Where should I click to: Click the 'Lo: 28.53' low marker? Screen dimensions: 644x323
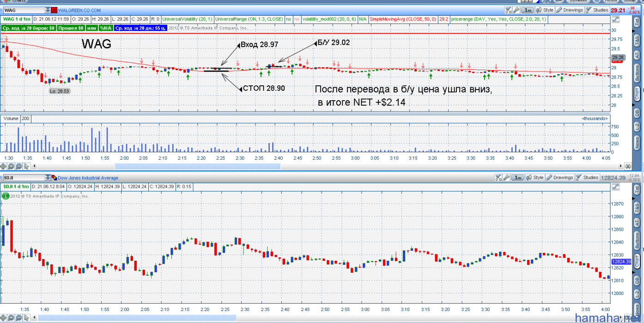click(59, 91)
